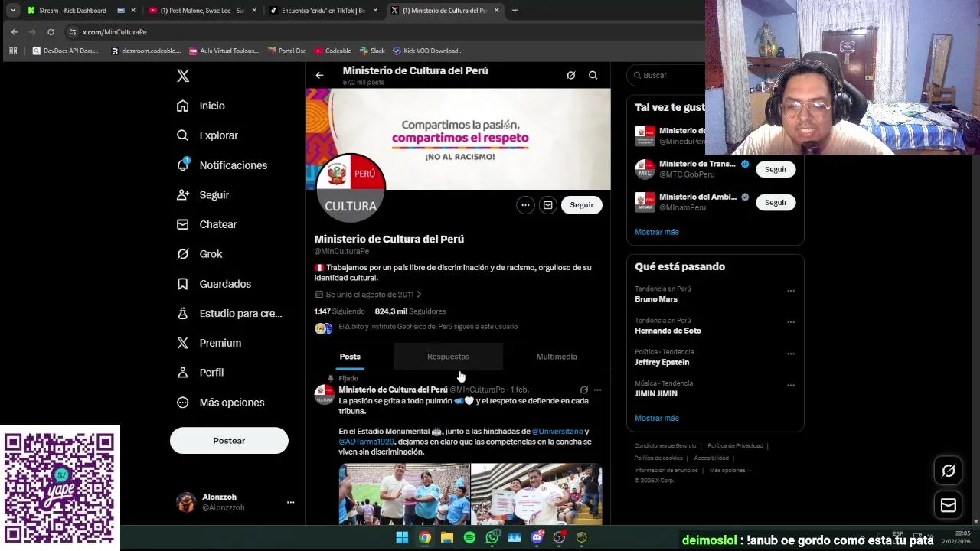Click the Grok explain icon on pinned post
The height and width of the screenshot is (551, 980).
(x=583, y=390)
